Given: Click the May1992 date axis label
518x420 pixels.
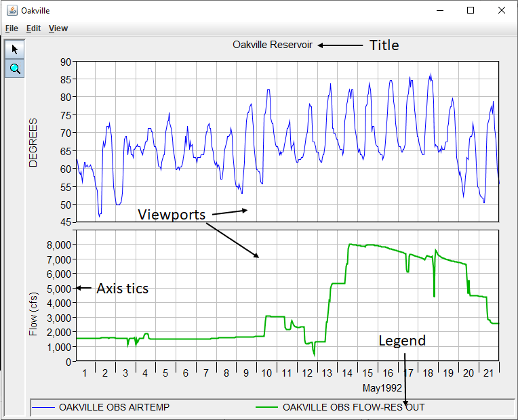Looking at the screenshot, I should pos(382,388).
